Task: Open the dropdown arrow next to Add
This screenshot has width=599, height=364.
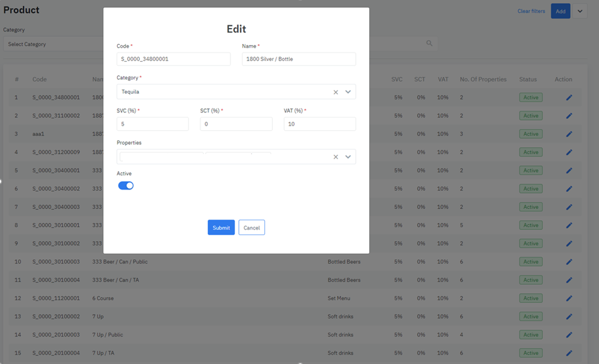Action: pos(580,11)
